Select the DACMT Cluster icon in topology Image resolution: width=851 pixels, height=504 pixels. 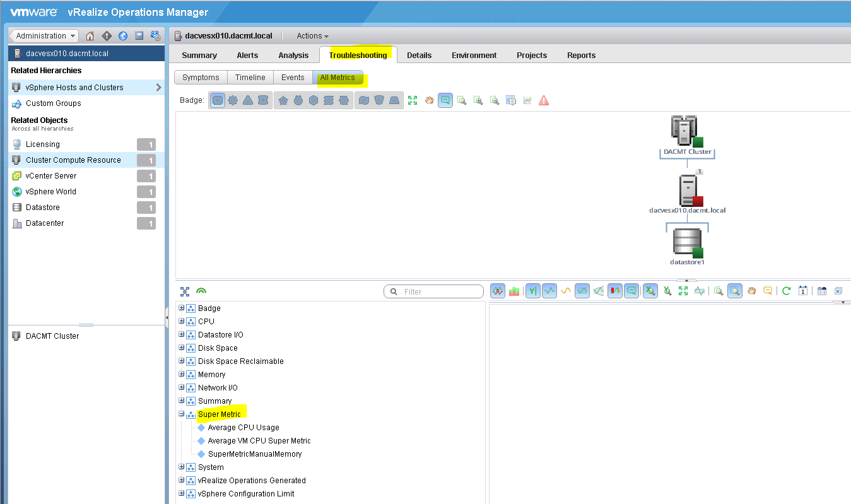pos(686,131)
